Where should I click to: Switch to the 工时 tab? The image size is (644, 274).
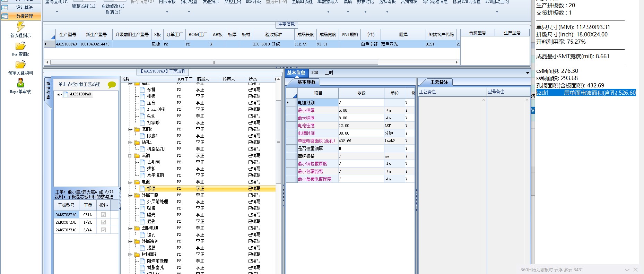pos(329,73)
